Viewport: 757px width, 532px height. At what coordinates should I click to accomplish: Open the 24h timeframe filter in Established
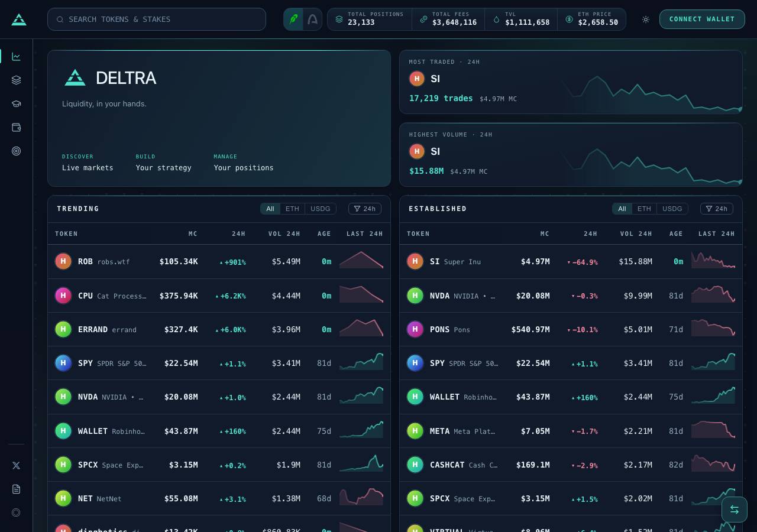coord(717,209)
